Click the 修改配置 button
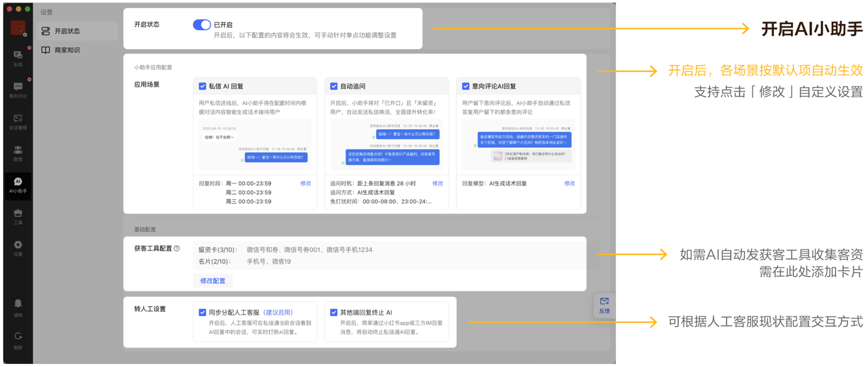 point(213,281)
